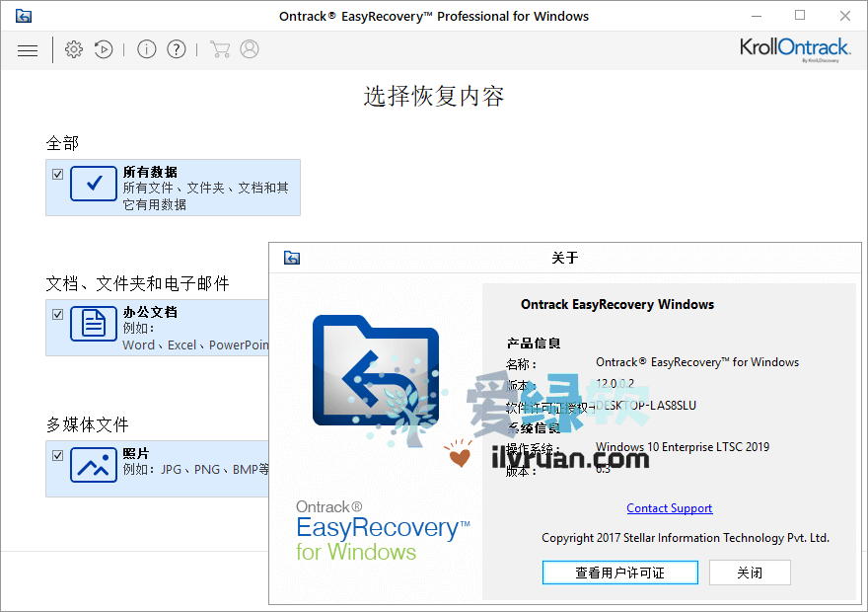
Task: Click 'Word、Excel、PowerPoint' description text
Action: coord(196,345)
